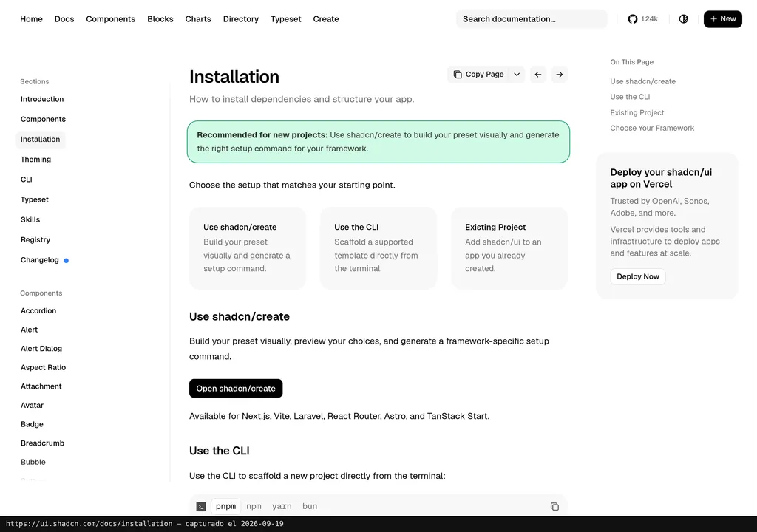This screenshot has height=532, width=757.
Task: Click the Recommended for new projects callout
Action: tap(378, 142)
